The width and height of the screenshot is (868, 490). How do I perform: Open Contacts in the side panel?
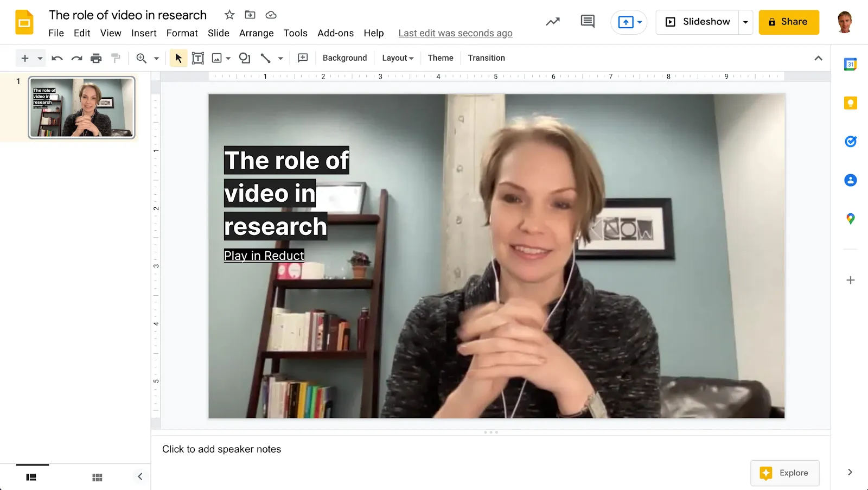[851, 180]
